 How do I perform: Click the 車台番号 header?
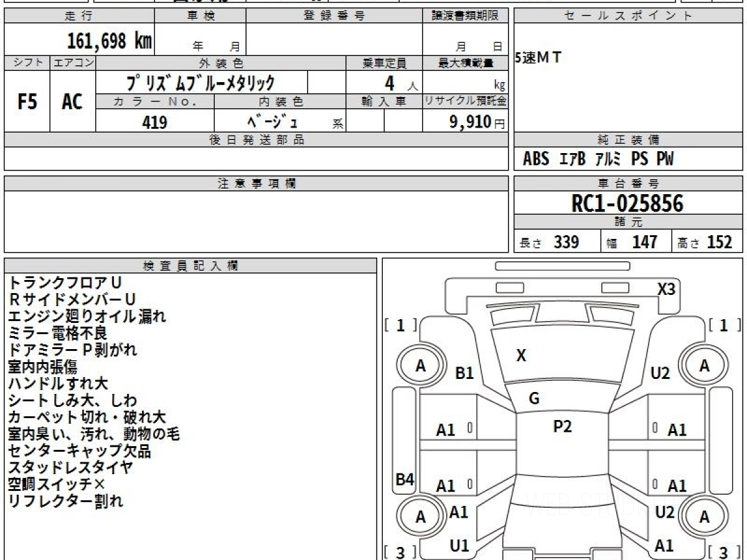[x=628, y=184]
